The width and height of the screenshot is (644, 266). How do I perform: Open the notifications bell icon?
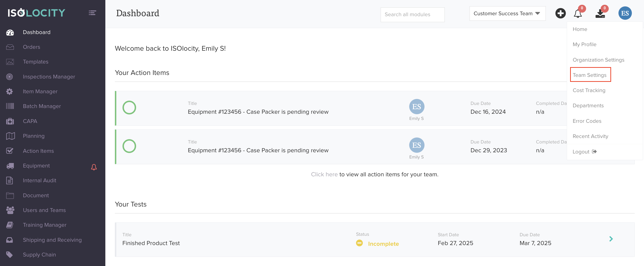click(x=578, y=14)
